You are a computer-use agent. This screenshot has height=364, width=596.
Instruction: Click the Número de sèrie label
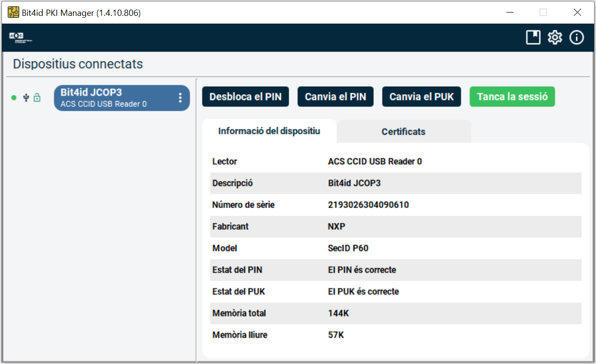(x=243, y=205)
